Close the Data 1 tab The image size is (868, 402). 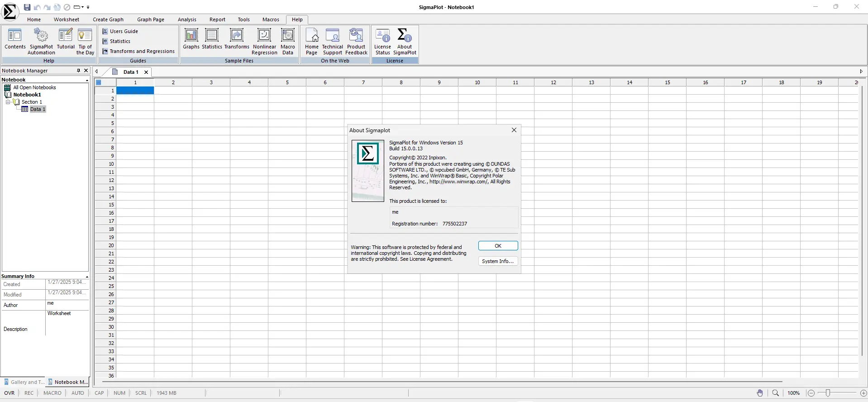146,72
